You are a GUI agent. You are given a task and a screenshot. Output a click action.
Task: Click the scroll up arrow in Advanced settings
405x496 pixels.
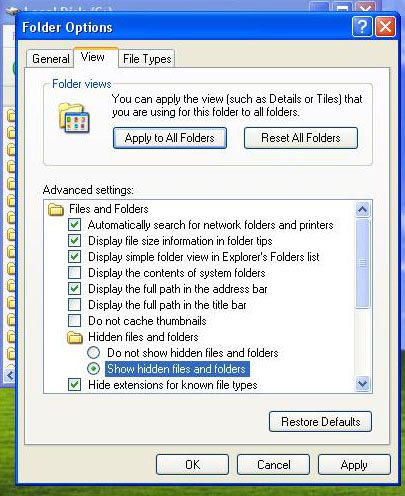click(x=362, y=209)
